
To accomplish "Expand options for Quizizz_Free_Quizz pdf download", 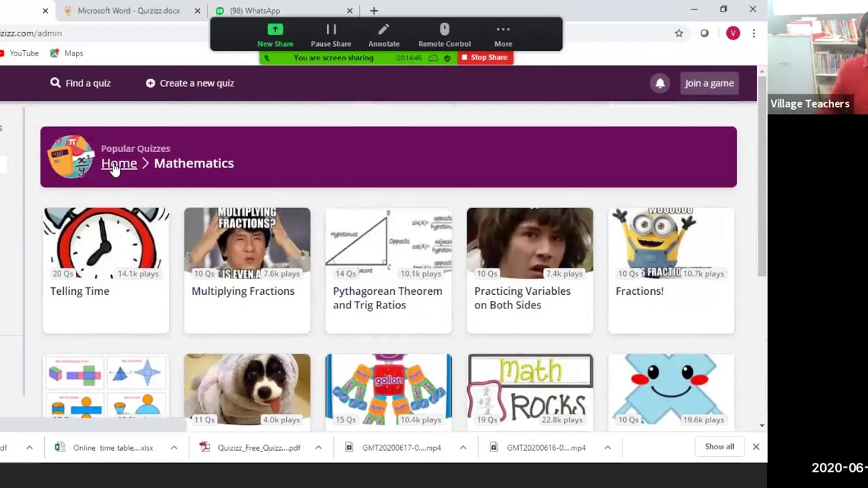I will tap(318, 447).
